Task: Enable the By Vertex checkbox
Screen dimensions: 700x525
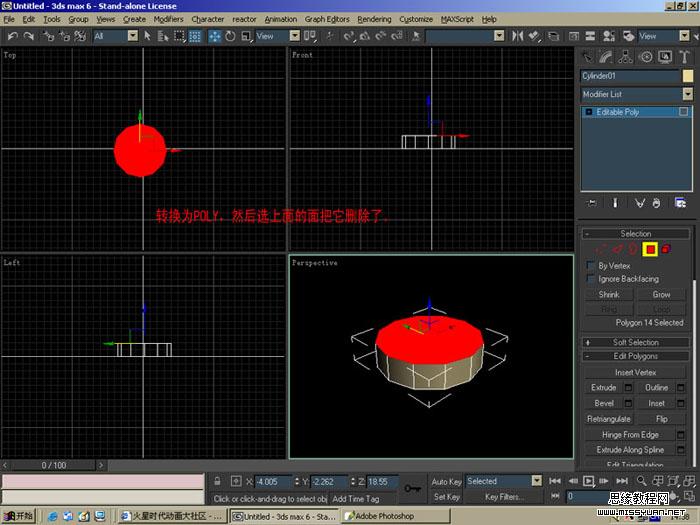Action: point(591,266)
